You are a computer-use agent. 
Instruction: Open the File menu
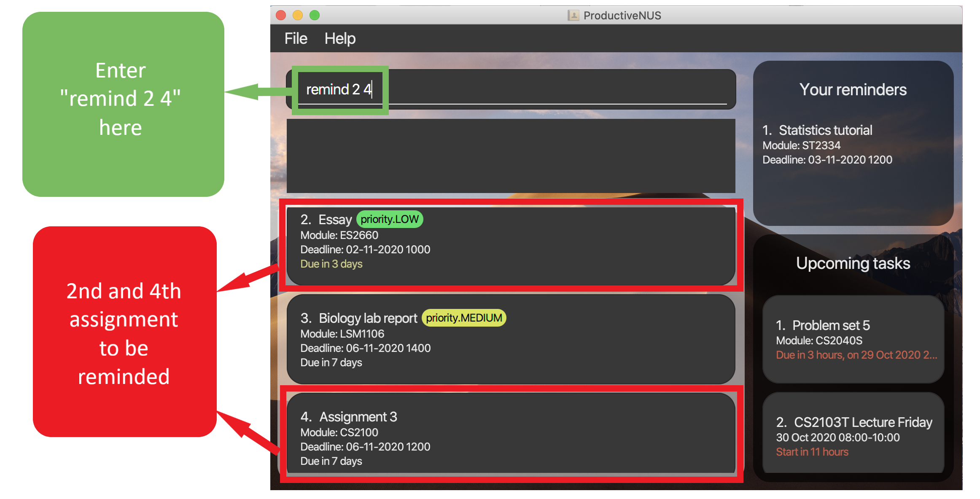coord(296,39)
